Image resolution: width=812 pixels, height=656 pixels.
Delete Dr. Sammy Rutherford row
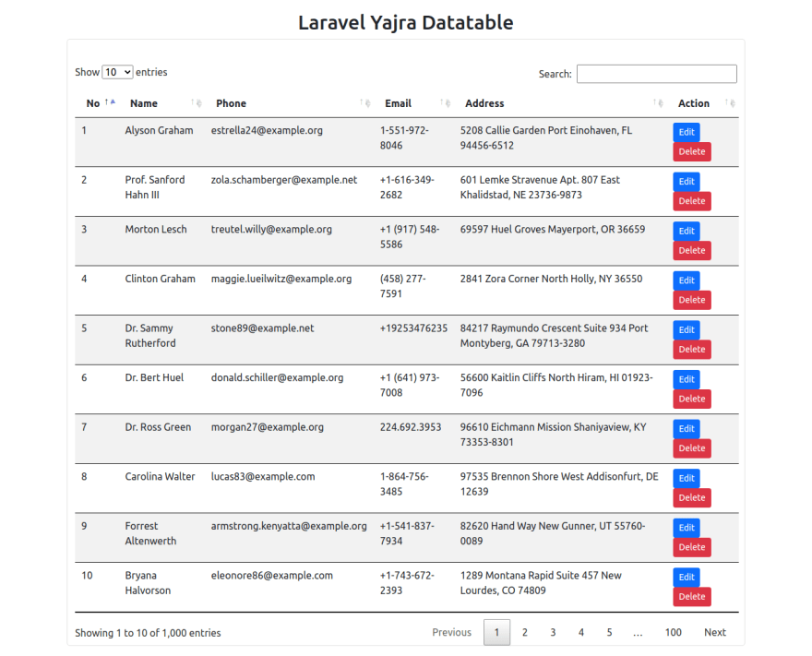click(x=692, y=350)
